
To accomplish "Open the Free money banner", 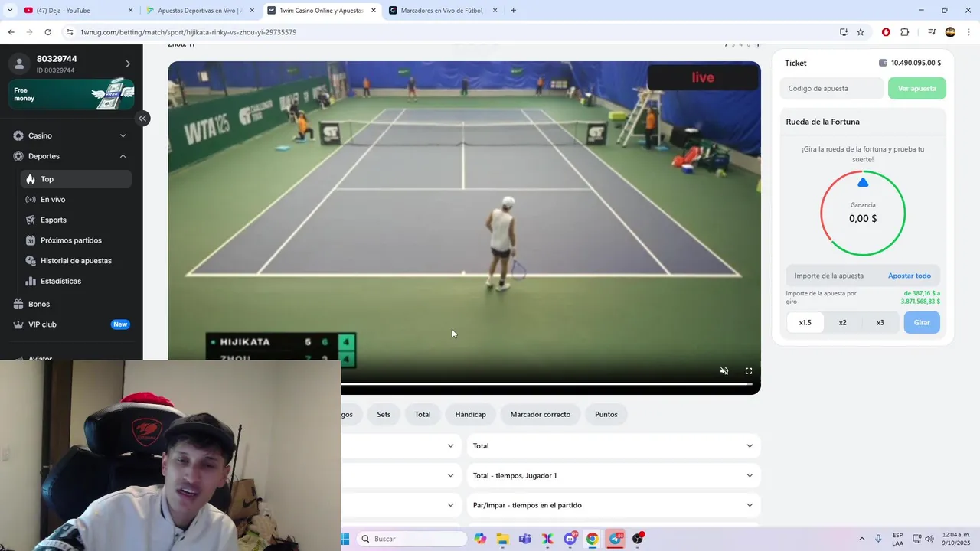I will pos(71,94).
